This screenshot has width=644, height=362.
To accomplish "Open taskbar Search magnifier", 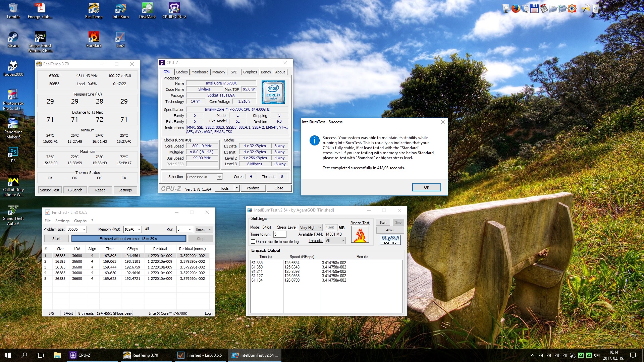I will (24, 355).
